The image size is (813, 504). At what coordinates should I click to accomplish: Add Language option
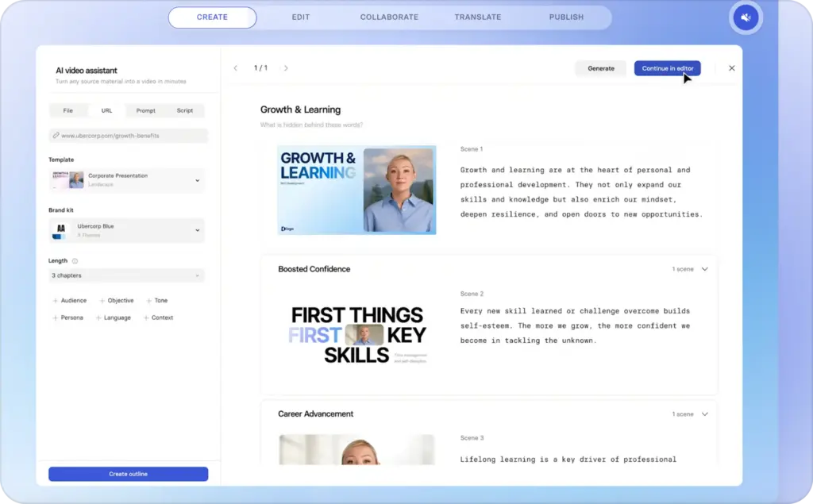(x=113, y=317)
